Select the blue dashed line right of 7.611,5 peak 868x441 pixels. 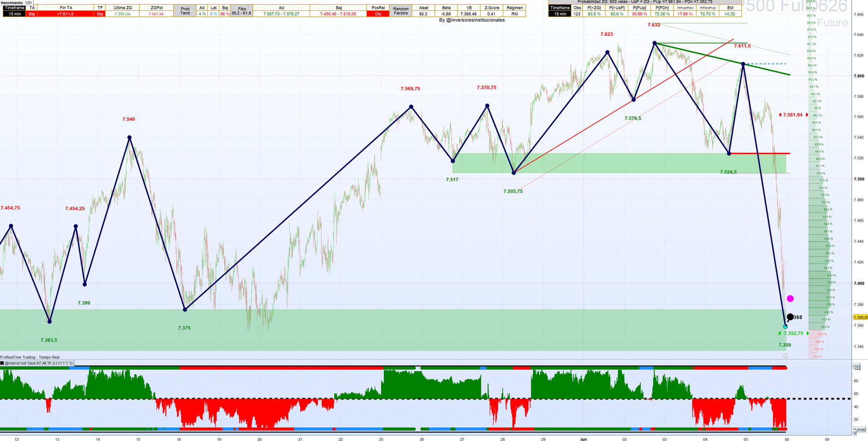[x=766, y=64]
